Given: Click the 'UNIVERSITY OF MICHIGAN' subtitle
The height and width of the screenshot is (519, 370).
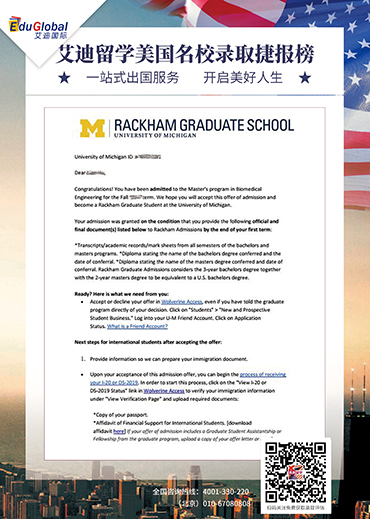Looking at the screenshot, I should tap(155, 135).
